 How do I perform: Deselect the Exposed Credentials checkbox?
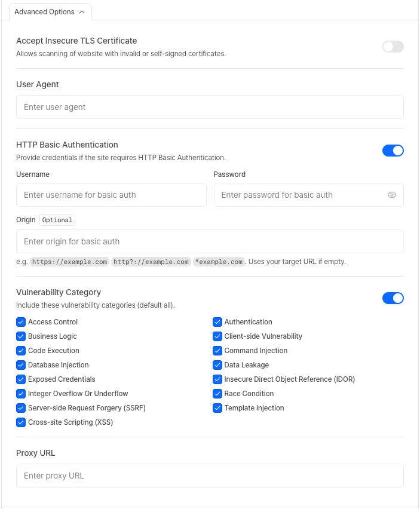coord(21,379)
